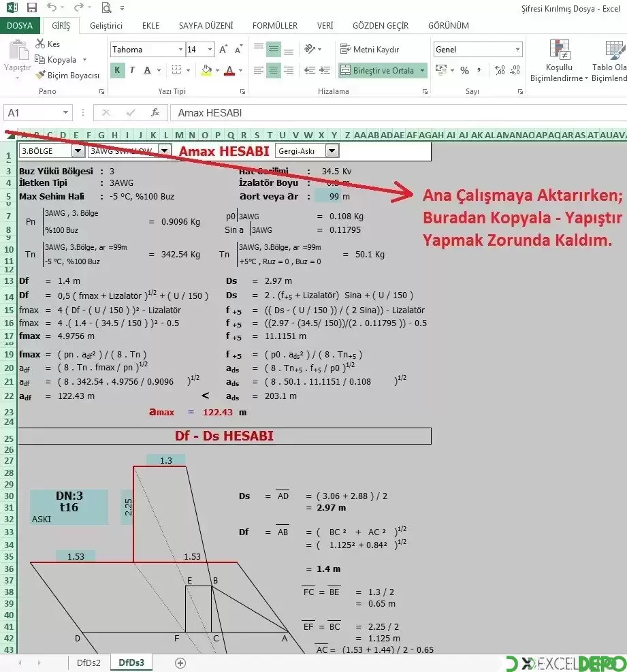Toggle middle vertical alignment
The height and width of the screenshot is (672, 627).
pos(274,49)
